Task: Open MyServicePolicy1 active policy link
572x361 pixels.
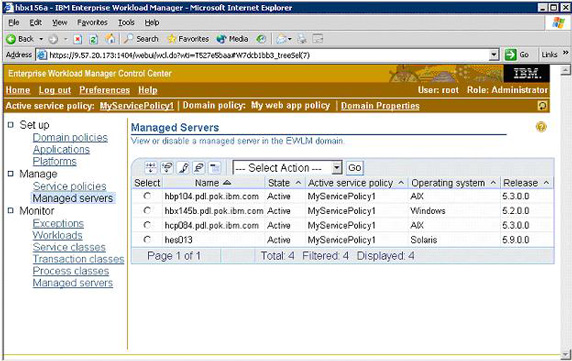Action: click(136, 106)
